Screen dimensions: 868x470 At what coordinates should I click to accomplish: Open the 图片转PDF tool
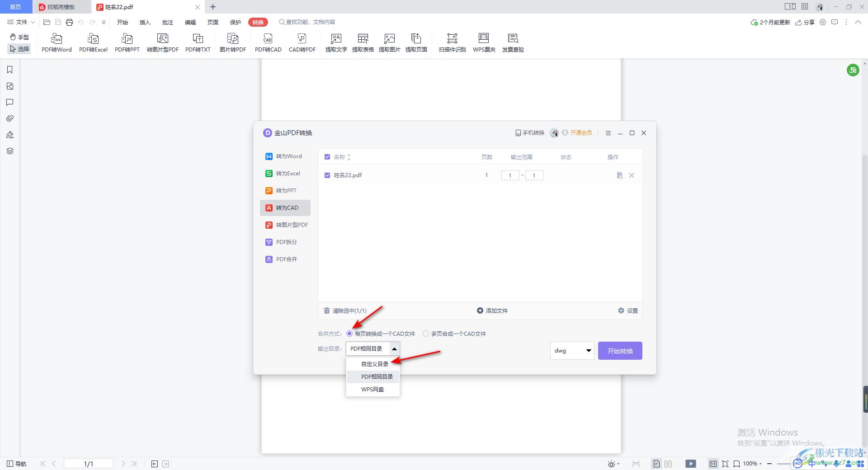point(233,43)
